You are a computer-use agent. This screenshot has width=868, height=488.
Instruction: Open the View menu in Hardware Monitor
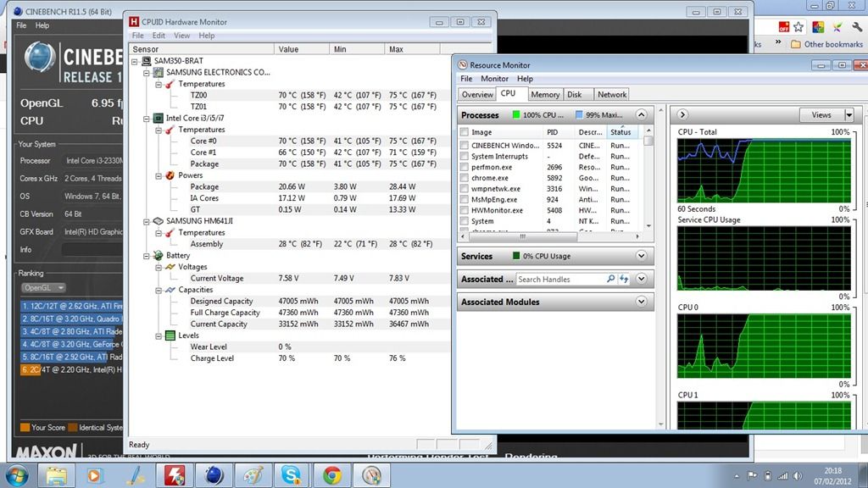click(181, 36)
